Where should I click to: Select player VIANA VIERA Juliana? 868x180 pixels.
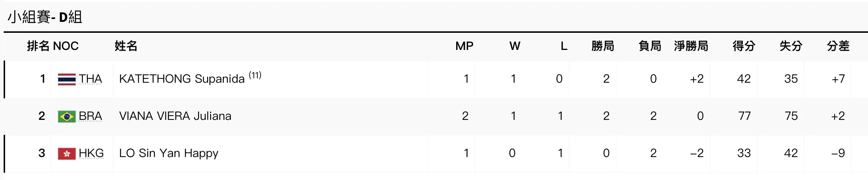[x=175, y=116]
